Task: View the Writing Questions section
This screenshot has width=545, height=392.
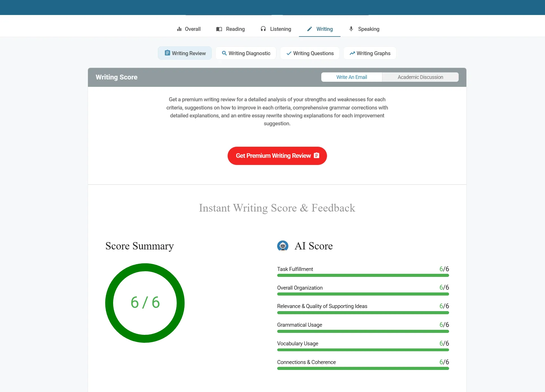Action: pyautogui.click(x=310, y=53)
